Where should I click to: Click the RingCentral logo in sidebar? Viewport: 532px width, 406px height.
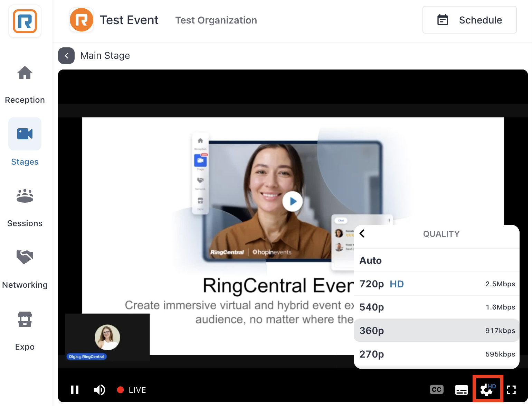click(x=25, y=21)
